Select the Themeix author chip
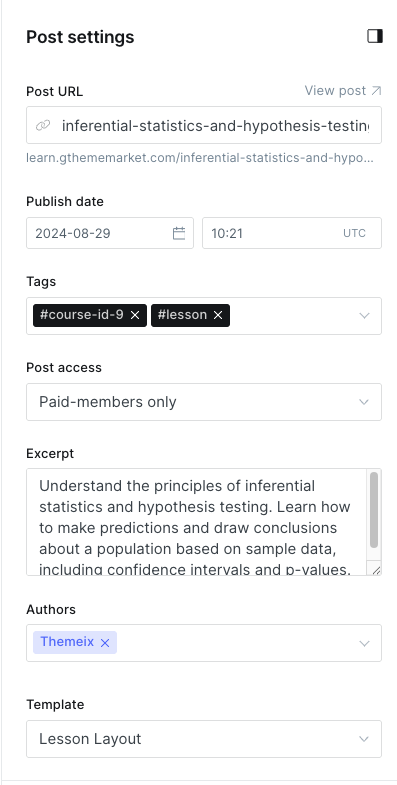This screenshot has width=397, height=785. point(67,642)
